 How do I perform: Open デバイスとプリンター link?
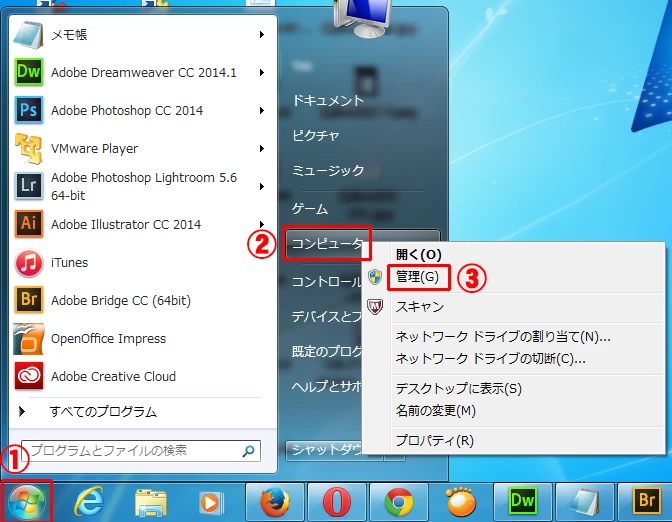[x=327, y=317]
